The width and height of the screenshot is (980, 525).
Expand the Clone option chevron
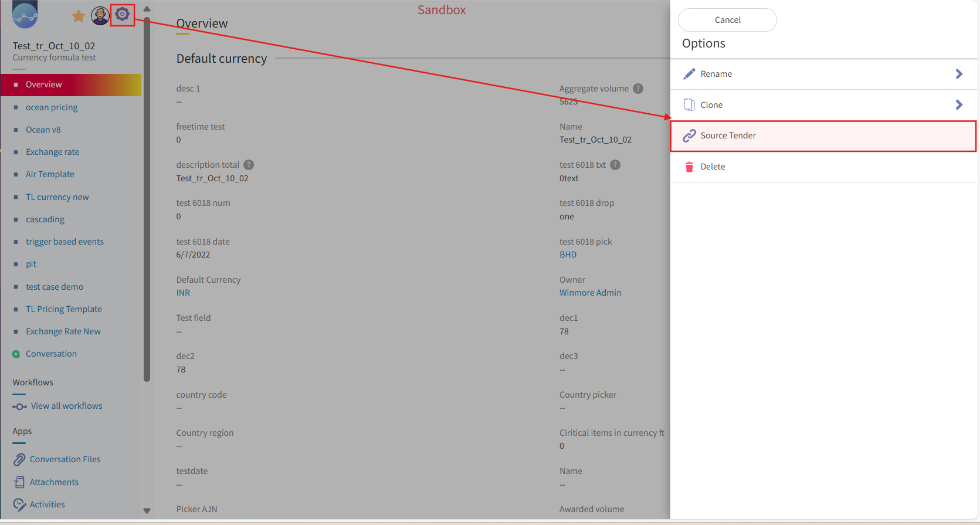959,105
